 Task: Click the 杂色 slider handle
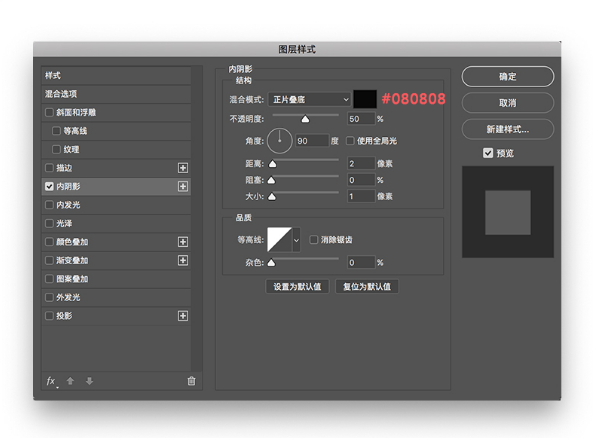coord(272,263)
